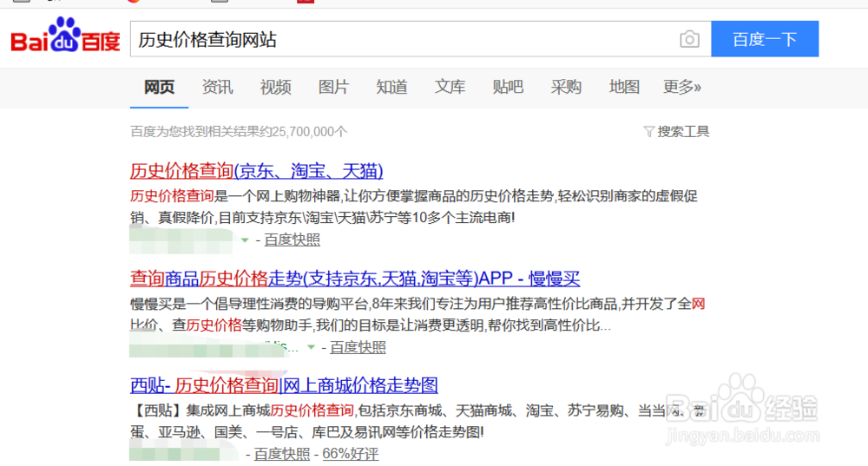
Task: Click the funnel icon for 搜索工具
Action: (x=648, y=132)
